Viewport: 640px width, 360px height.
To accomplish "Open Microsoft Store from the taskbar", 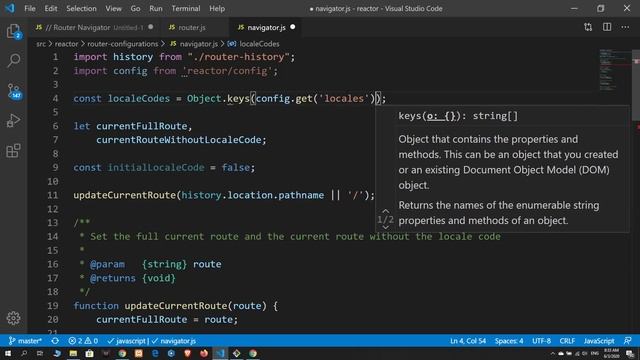I will pyautogui.click(x=89, y=353).
